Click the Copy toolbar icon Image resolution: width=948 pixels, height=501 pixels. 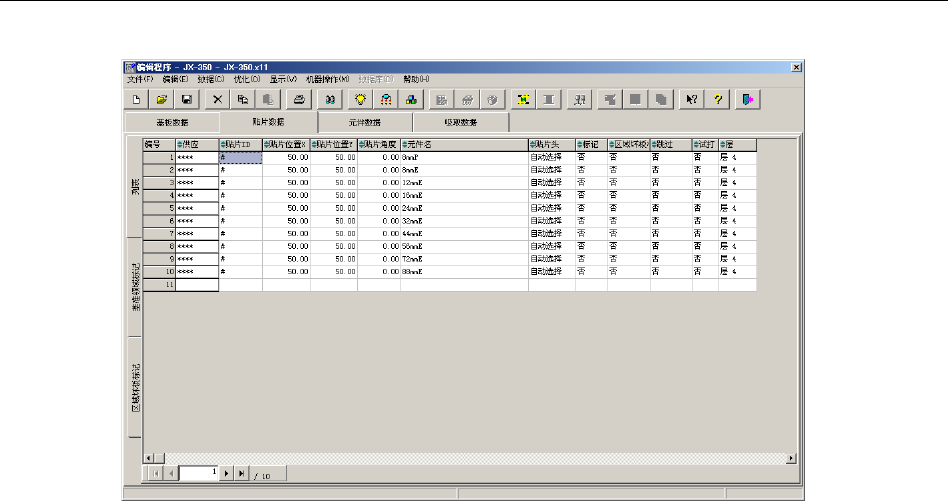tap(243, 99)
